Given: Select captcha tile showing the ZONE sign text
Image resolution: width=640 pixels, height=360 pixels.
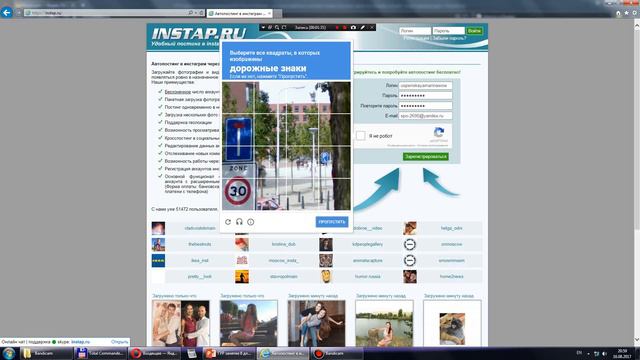Looking at the screenshot, I should pyautogui.click(x=238, y=162).
